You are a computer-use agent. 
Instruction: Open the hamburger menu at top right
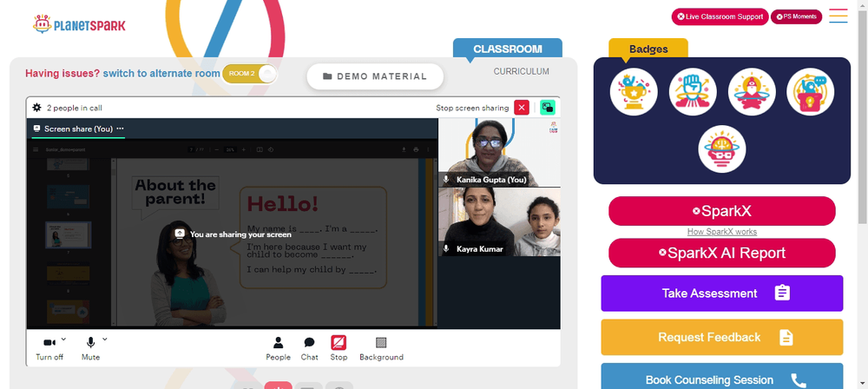coord(838,16)
